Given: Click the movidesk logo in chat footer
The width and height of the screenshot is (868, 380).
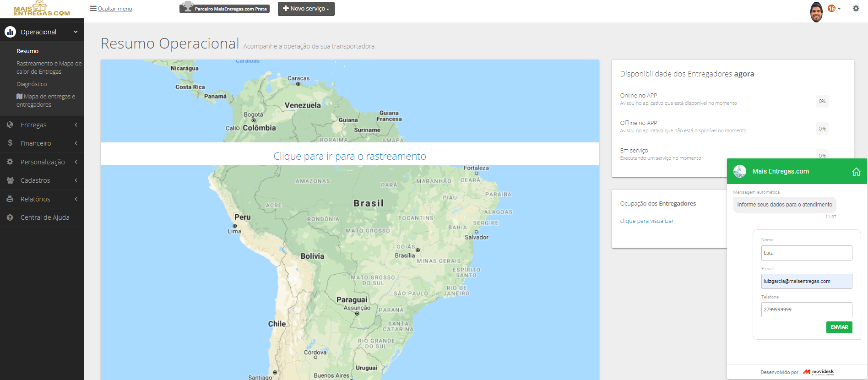Looking at the screenshot, I should click(x=819, y=372).
